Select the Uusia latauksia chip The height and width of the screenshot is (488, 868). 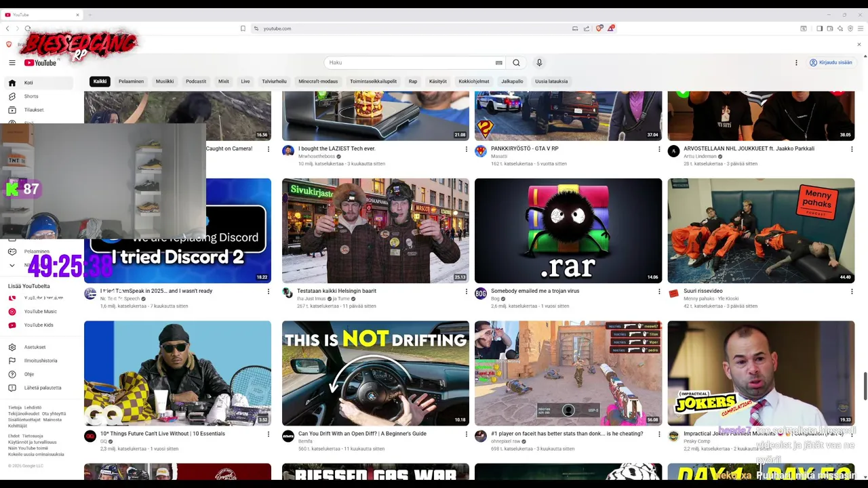click(551, 81)
